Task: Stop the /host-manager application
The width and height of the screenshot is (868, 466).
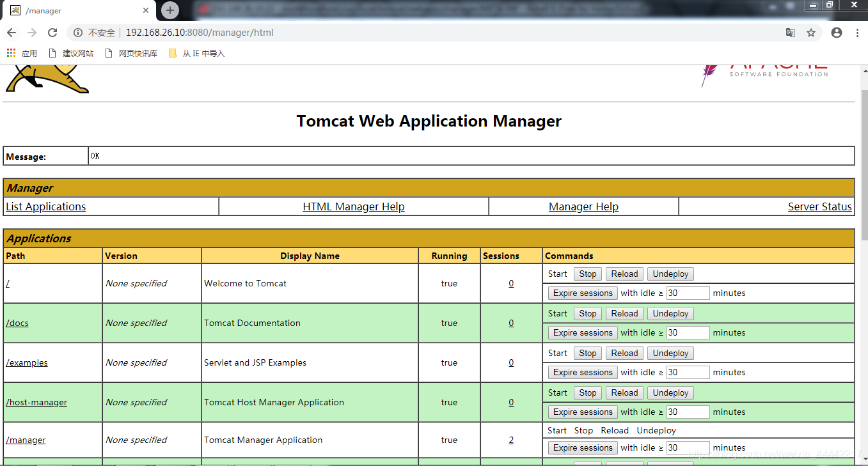Action: 588,392
